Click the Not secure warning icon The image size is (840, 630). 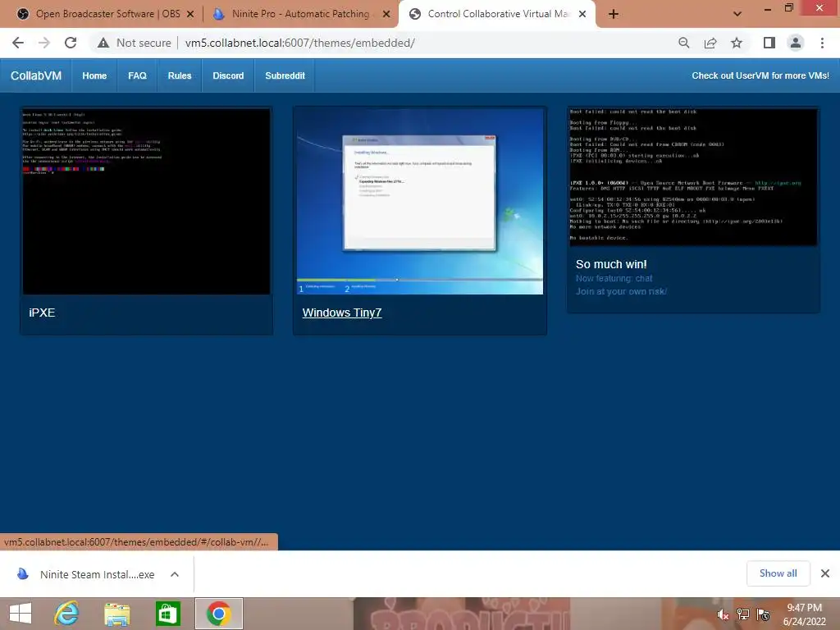pos(103,43)
